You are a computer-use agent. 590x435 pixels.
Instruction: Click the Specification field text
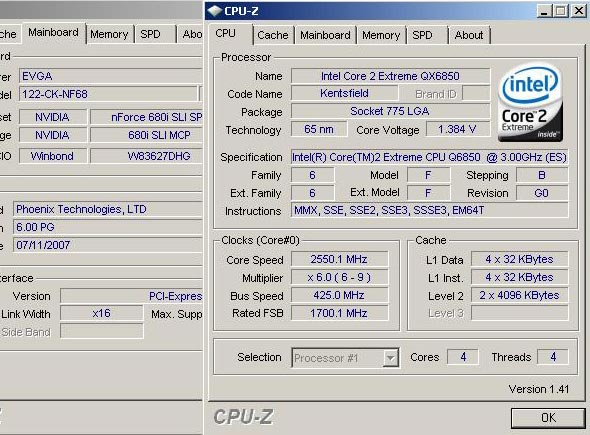(x=429, y=157)
